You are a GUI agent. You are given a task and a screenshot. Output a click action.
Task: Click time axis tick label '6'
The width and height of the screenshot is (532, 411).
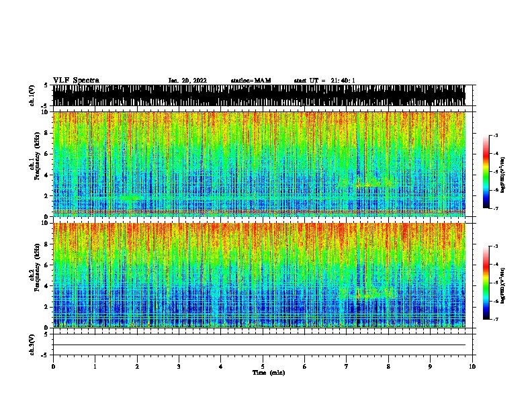pyautogui.click(x=305, y=367)
